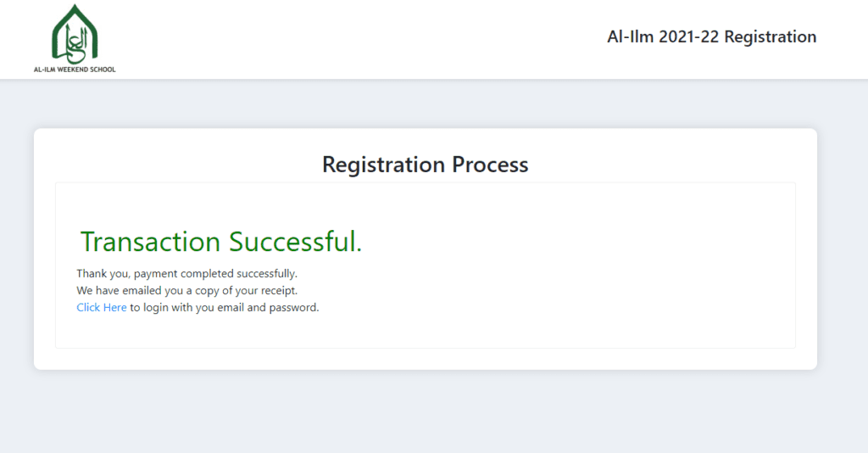Click the Transaction Successful green message
Viewport: 868px width, 453px height.
(221, 242)
